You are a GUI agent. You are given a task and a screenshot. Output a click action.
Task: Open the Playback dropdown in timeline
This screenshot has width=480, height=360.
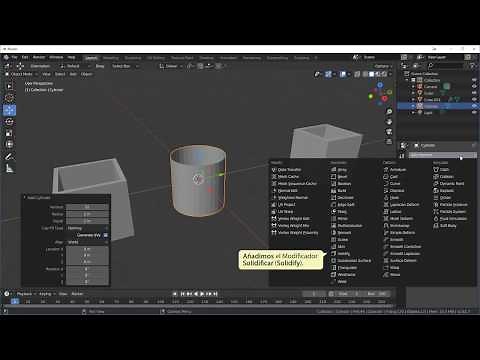click(26, 294)
